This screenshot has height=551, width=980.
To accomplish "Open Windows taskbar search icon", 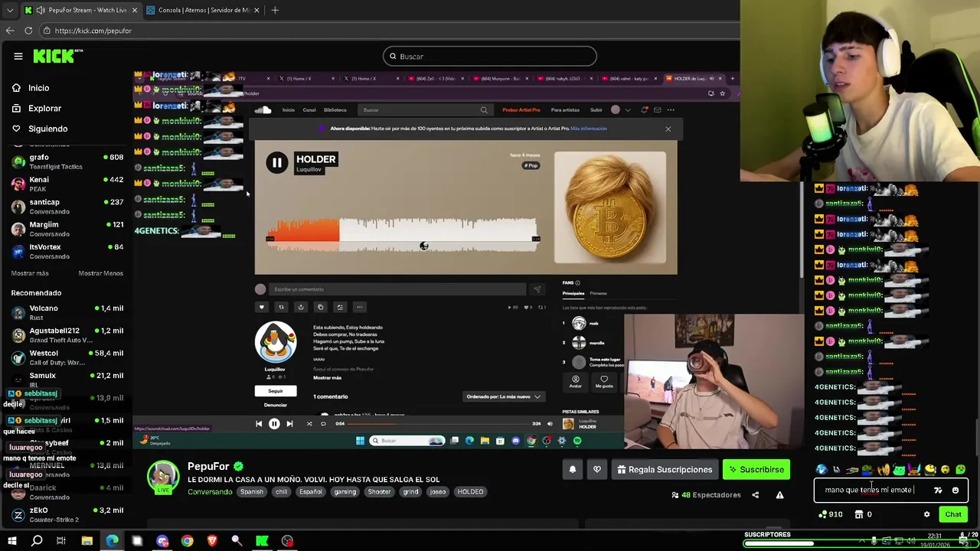I will pos(37,541).
